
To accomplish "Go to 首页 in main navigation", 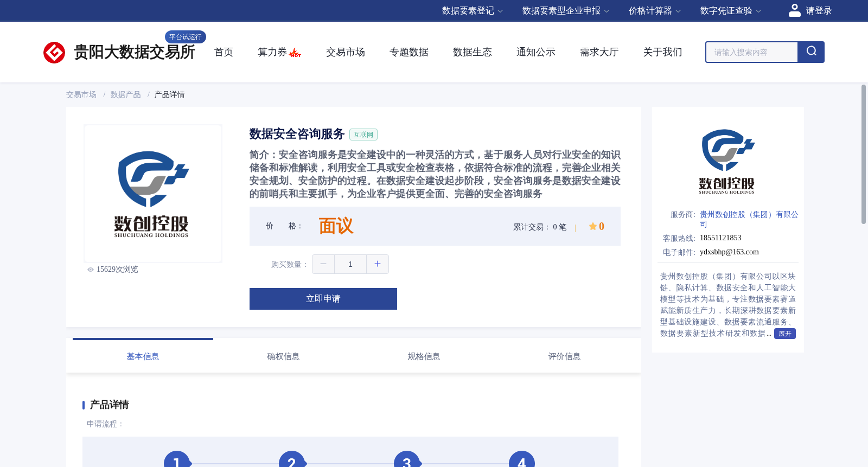I will pyautogui.click(x=224, y=52).
